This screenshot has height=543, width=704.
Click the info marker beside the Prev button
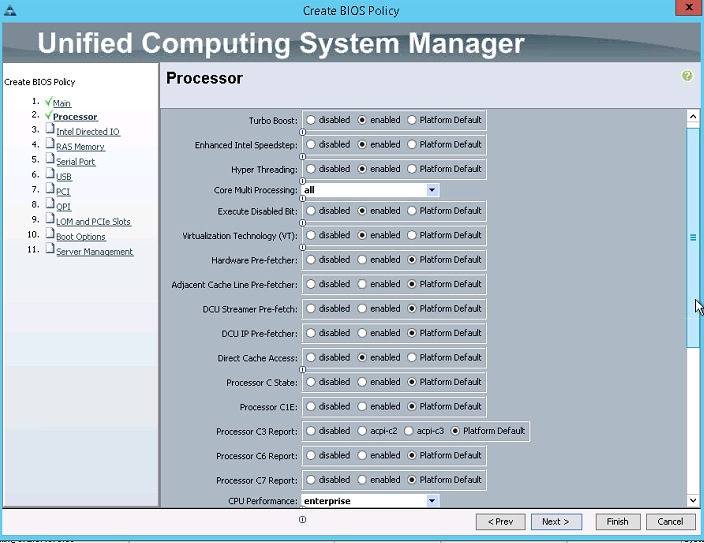pyautogui.click(x=303, y=520)
